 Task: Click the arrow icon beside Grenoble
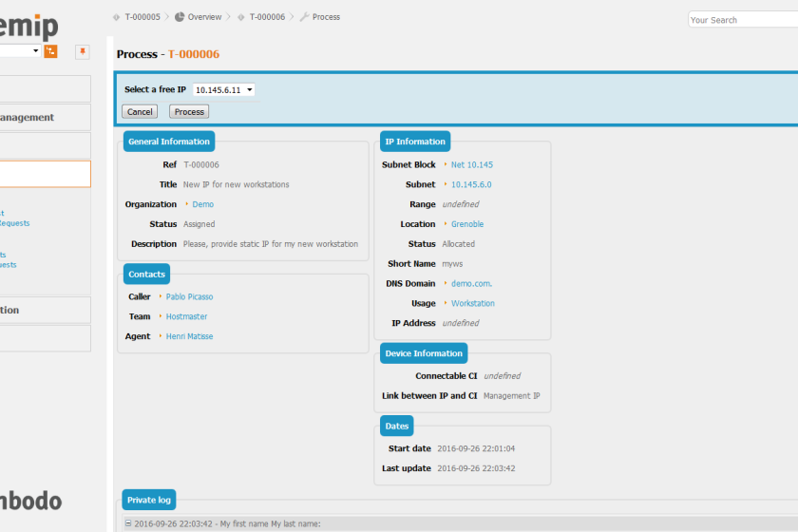446,223
